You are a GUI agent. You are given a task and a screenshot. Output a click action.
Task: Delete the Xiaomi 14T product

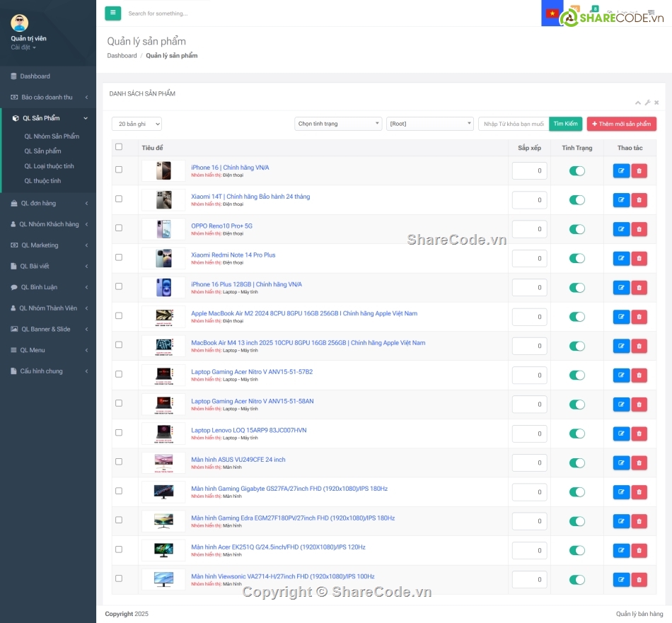pyautogui.click(x=639, y=199)
